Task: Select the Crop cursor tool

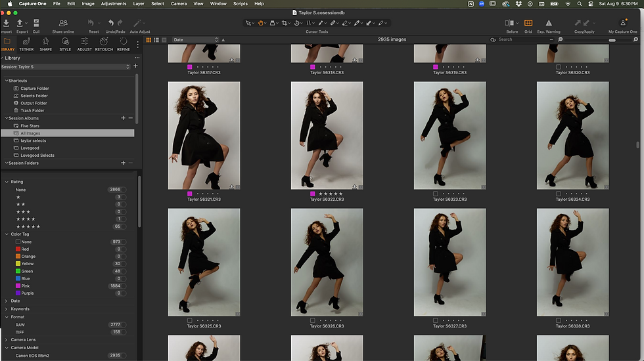Action: (x=284, y=23)
